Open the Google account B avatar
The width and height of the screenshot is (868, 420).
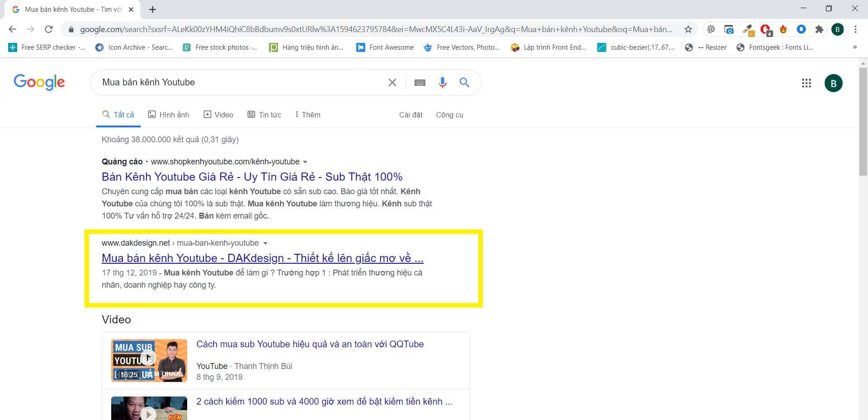pyautogui.click(x=834, y=83)
